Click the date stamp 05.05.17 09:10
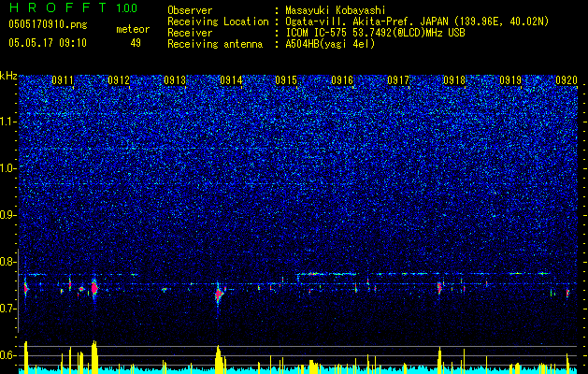 (x=48, y=43)
